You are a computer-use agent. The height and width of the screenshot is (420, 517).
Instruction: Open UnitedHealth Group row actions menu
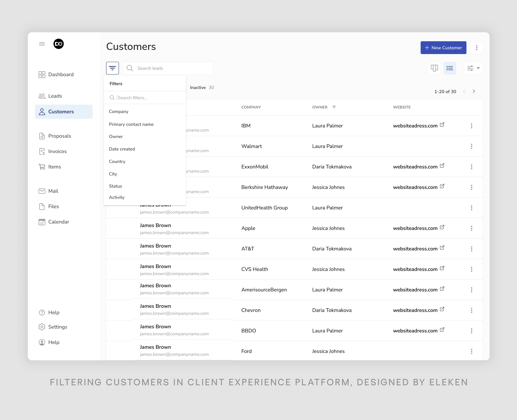[471, 208]
